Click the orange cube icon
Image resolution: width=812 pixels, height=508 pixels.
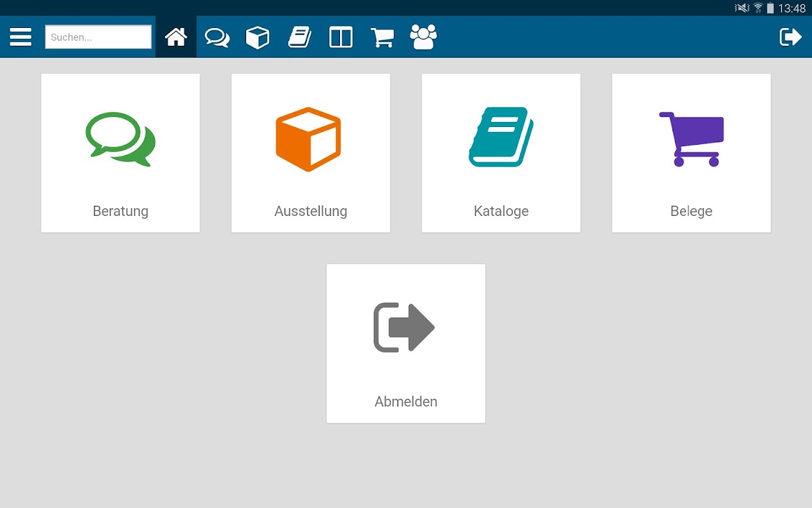pos(308,139)
